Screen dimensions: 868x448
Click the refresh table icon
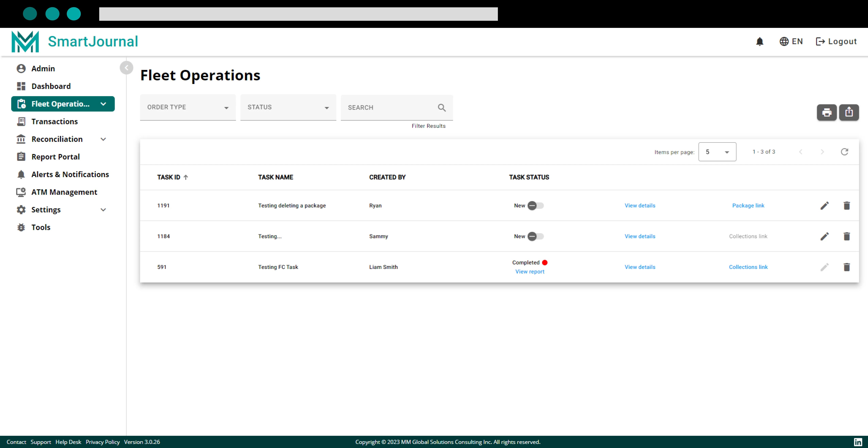coord(844,152)
